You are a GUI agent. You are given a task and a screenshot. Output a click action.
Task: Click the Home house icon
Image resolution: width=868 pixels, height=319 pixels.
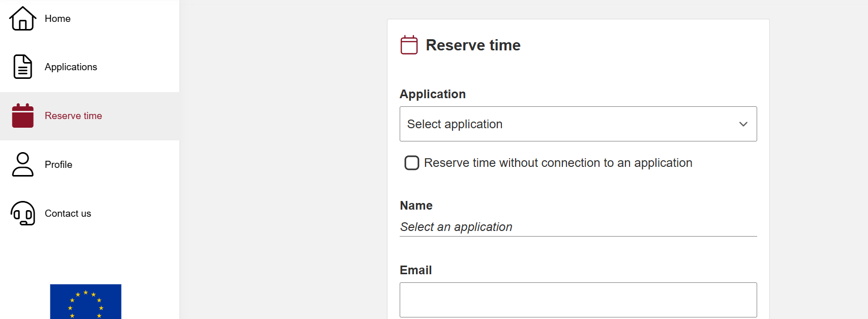tap(23, 19)
